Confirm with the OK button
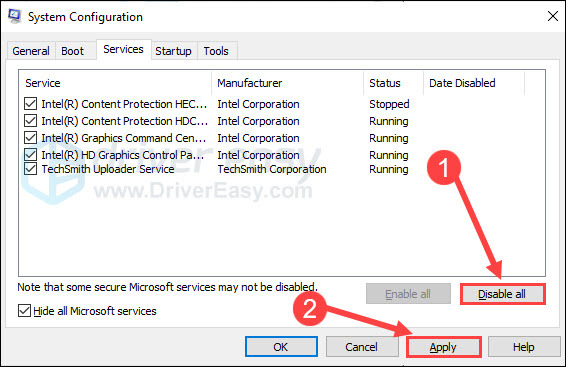This screenshot has width=566, height=367. [281, 347]
